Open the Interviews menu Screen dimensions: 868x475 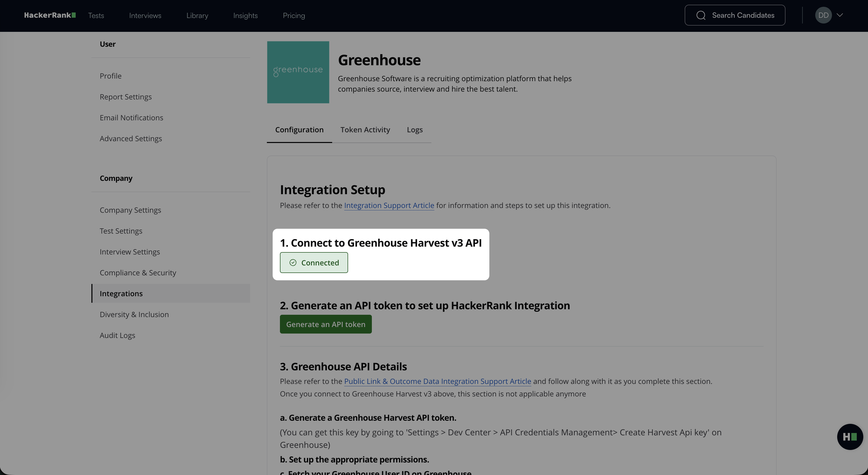point(145,15)
